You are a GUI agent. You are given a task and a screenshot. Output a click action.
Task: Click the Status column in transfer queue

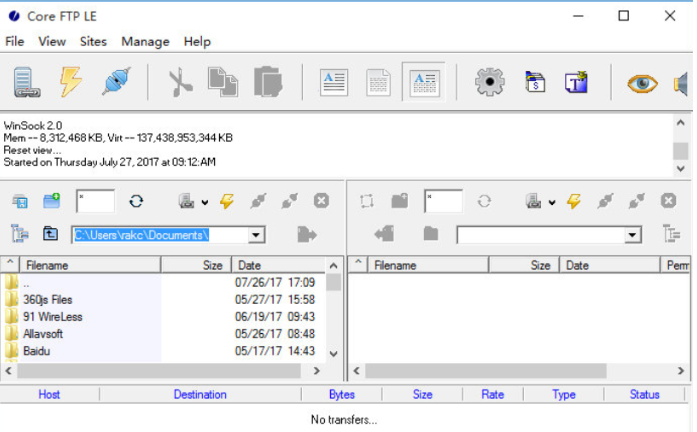tap(644, 394)
